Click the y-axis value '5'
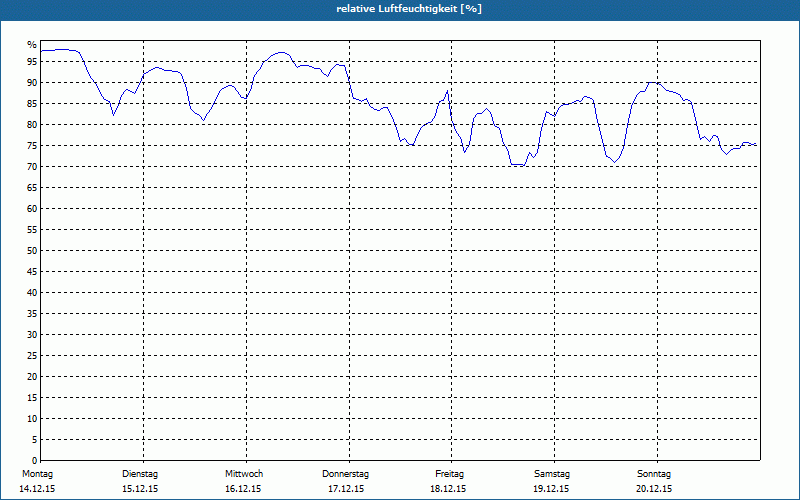The width and height of the screenshot is (800, 500). coord(35,440)
